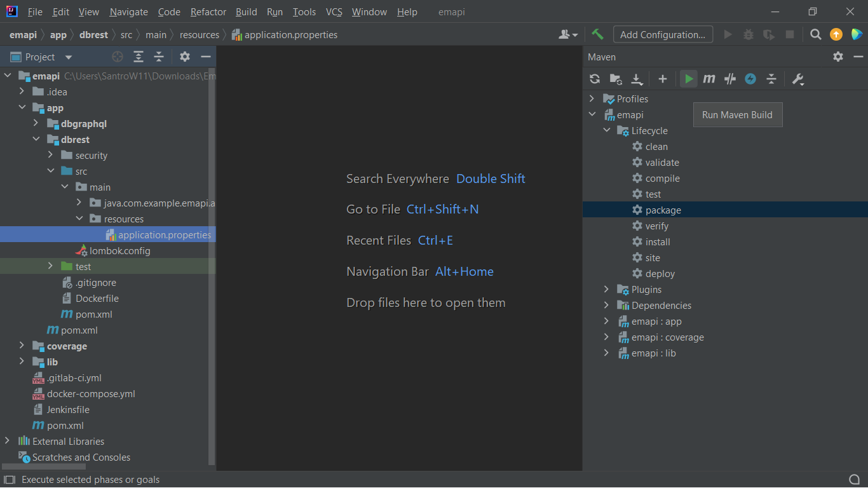Click the Build Project hammer icon
The image size is (868, 488).
597,34
